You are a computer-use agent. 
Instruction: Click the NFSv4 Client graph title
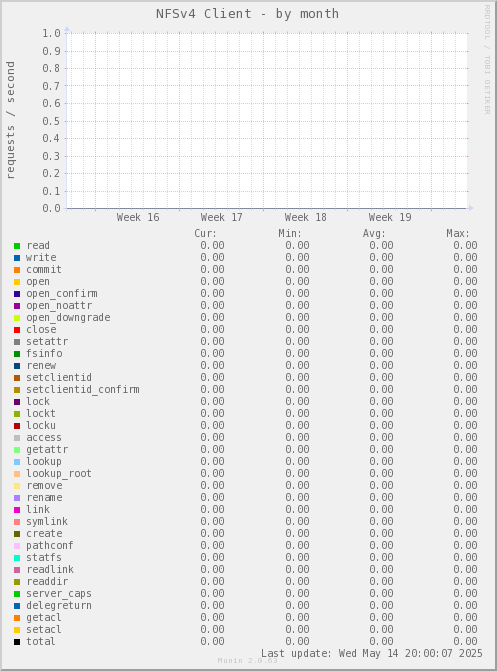(247, 14)
